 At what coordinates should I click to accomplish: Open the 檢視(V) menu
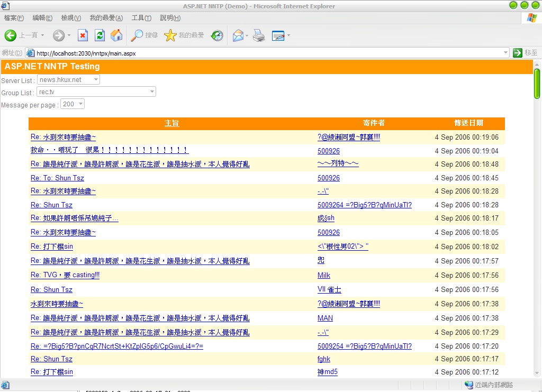click(x=71, y=18)
